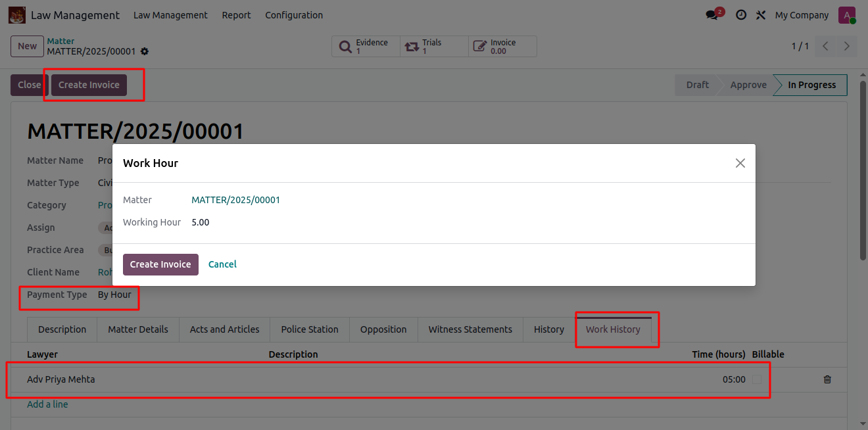Image resolution: width=868 pixels, height=430 pixels.
Task: Open the Evidence smart button
Action: 366,46
